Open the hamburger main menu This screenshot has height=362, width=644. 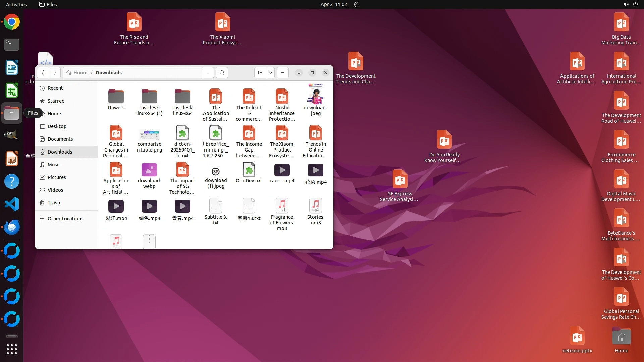[282, 73]
